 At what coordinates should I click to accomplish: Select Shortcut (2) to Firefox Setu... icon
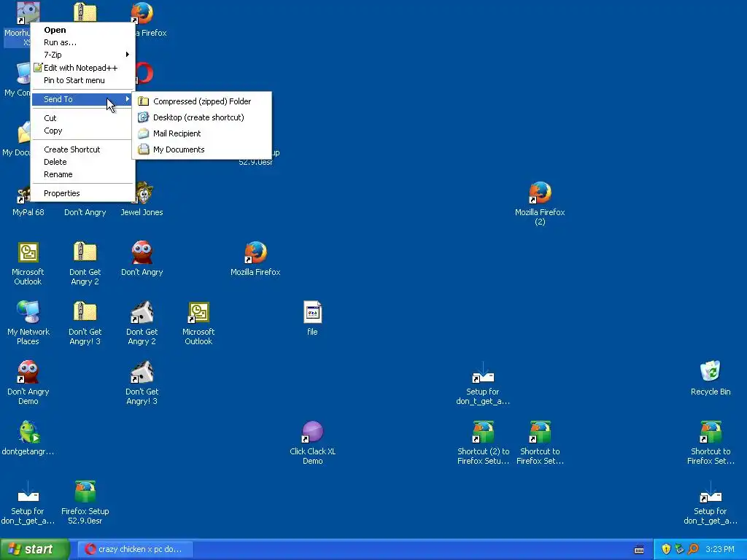point(483,432)
